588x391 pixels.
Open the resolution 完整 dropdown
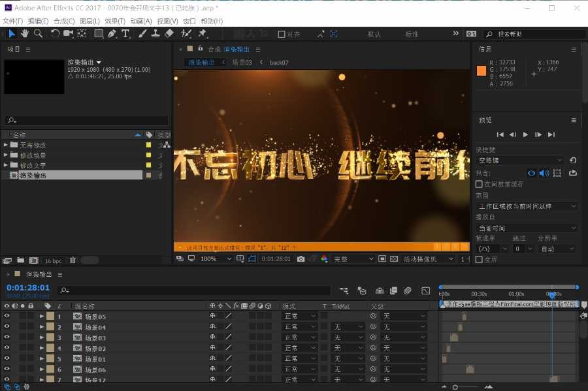[353, 258]
